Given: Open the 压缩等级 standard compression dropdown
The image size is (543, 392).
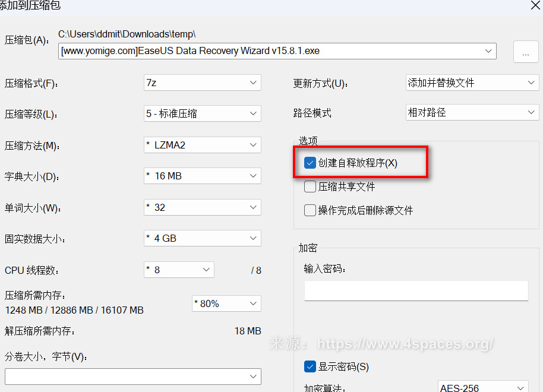Looking at the screenshot, I should coord(202,113).
